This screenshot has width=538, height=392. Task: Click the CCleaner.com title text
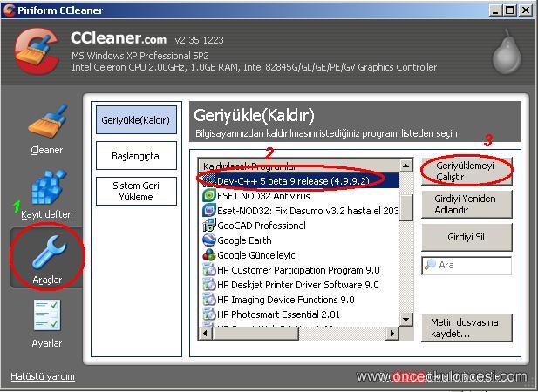point(119,37)
